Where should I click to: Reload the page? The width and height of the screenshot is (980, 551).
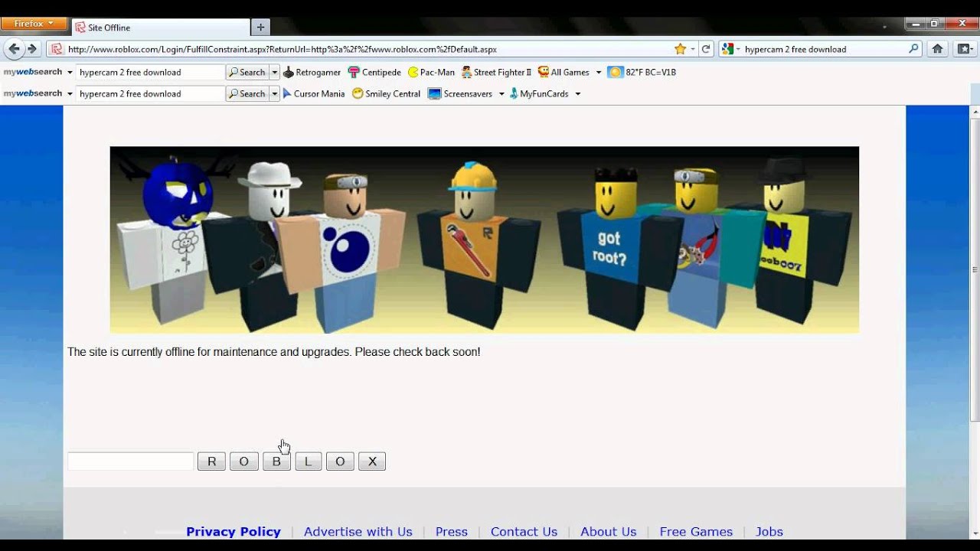click(x=706, y=49)
